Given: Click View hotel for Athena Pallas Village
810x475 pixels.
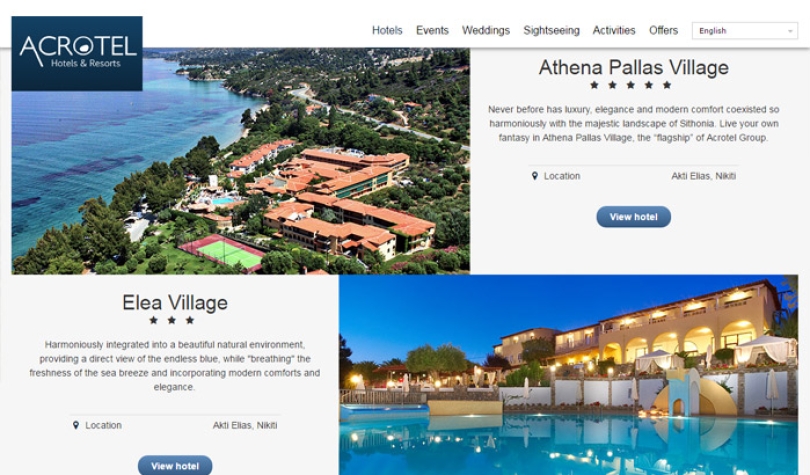Looking at the screenshot, I should click(633, 217).
